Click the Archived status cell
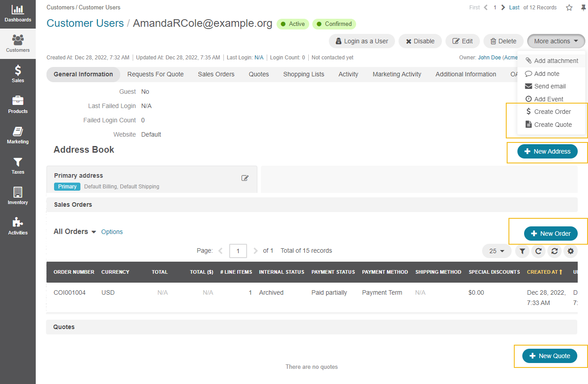Image resolution: width=588 pixels, height=384 pixels. click(x=271, y=292)
